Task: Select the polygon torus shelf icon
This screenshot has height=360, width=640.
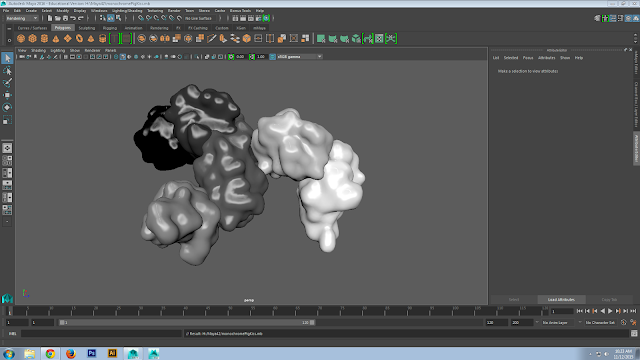Action: pyautogui.click(x=79, y=39)
